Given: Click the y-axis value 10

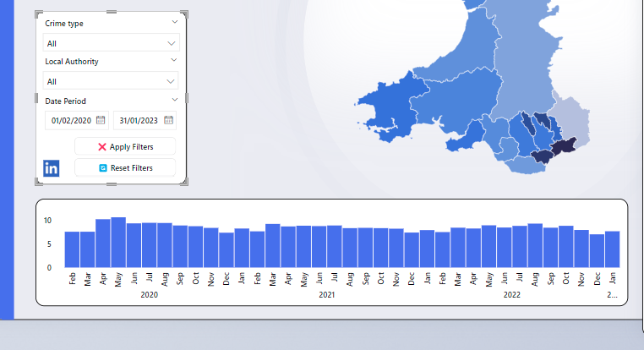Looking at the screenshot, I should pyautogui.click(x=47, y=221).
